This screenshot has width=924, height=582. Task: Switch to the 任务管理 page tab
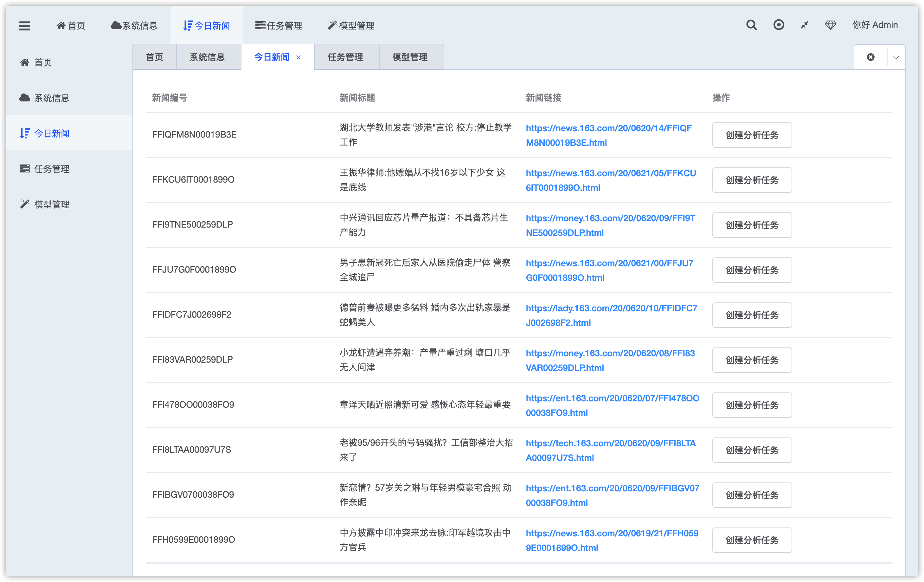tap(345, 57)
